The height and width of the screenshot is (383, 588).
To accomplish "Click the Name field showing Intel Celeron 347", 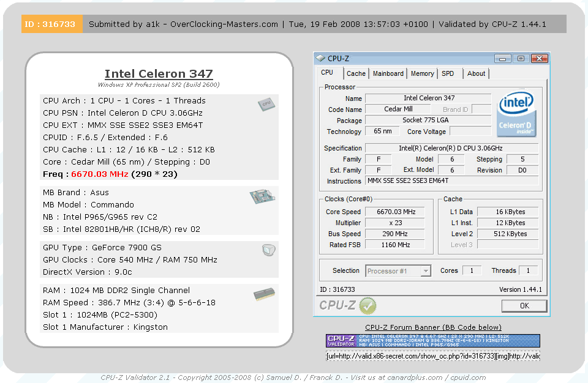I will (x=428, y=98).
